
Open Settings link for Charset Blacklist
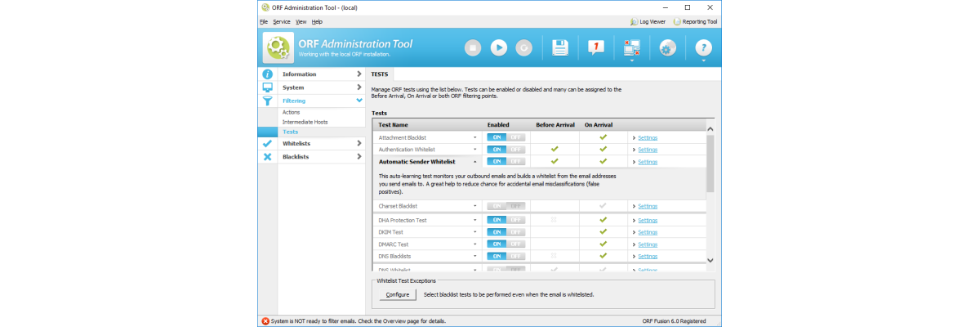[x=648, y=206]
